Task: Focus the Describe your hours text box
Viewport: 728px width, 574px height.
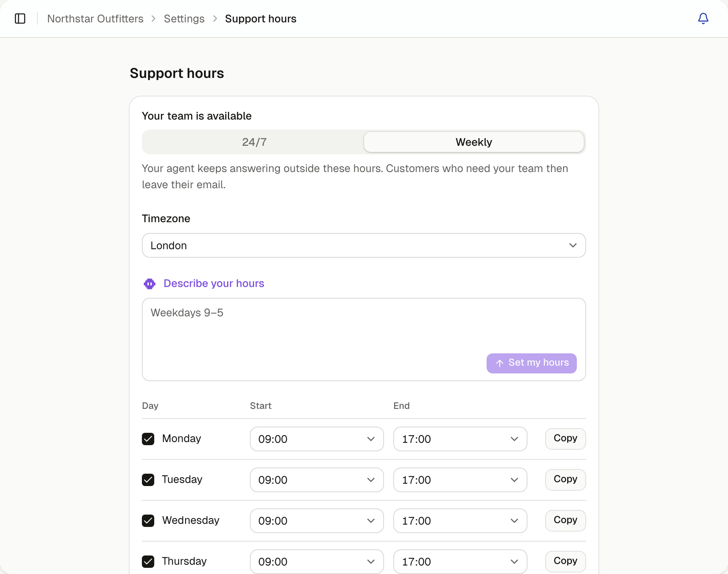Action: coord(364,339)
